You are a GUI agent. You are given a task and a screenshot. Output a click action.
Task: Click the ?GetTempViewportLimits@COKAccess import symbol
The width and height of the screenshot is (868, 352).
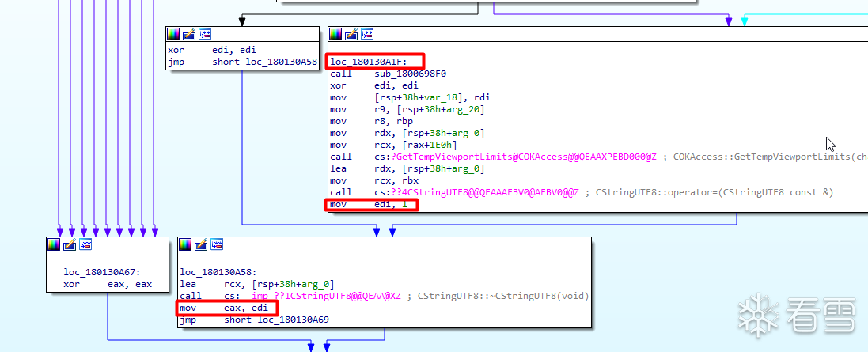(x=525, y=157)
